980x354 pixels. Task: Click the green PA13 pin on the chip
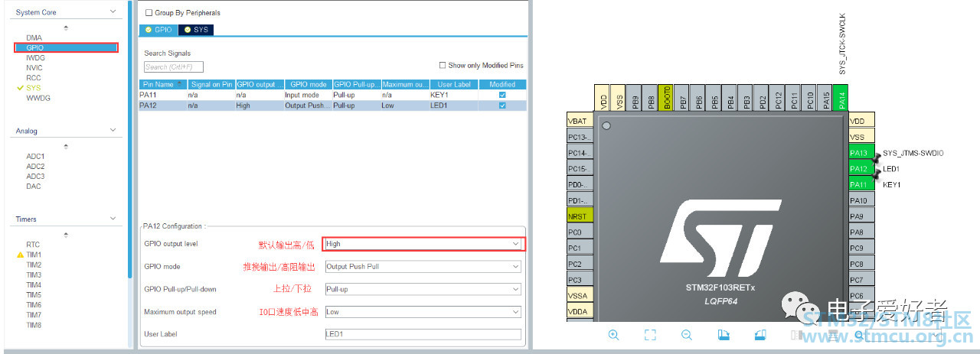(x=861, y=153)
